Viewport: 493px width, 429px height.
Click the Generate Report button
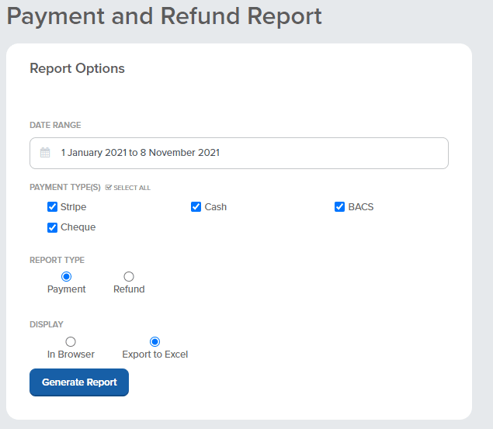click(x=79, y=382)
